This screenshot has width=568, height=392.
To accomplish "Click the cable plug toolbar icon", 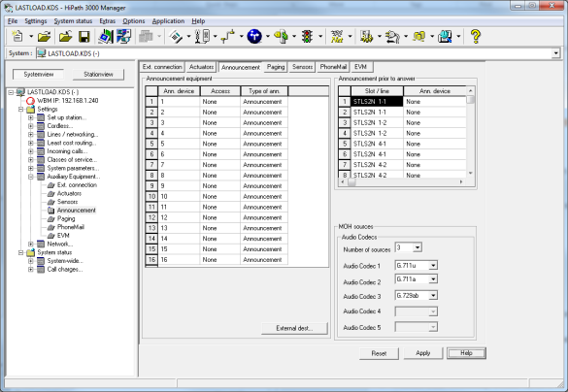I will (392, 37).
